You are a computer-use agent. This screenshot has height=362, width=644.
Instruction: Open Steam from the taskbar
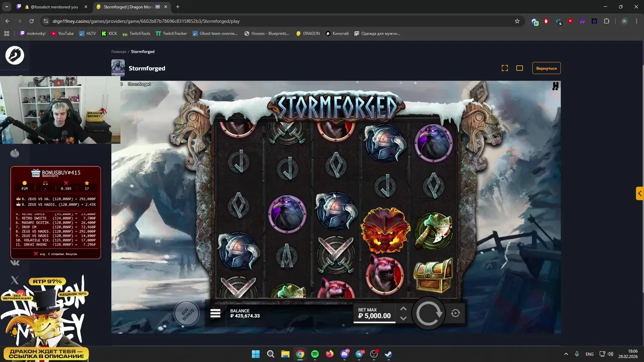point(389,354)
